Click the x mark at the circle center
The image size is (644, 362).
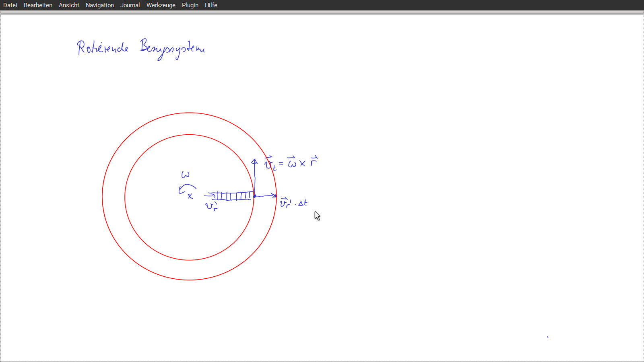tap(190, 196)
